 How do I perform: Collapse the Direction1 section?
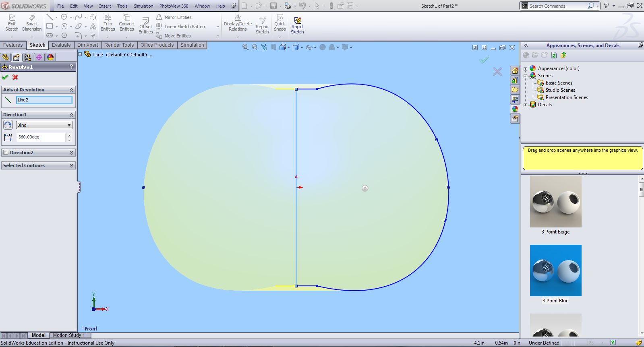tap(71, 115)
